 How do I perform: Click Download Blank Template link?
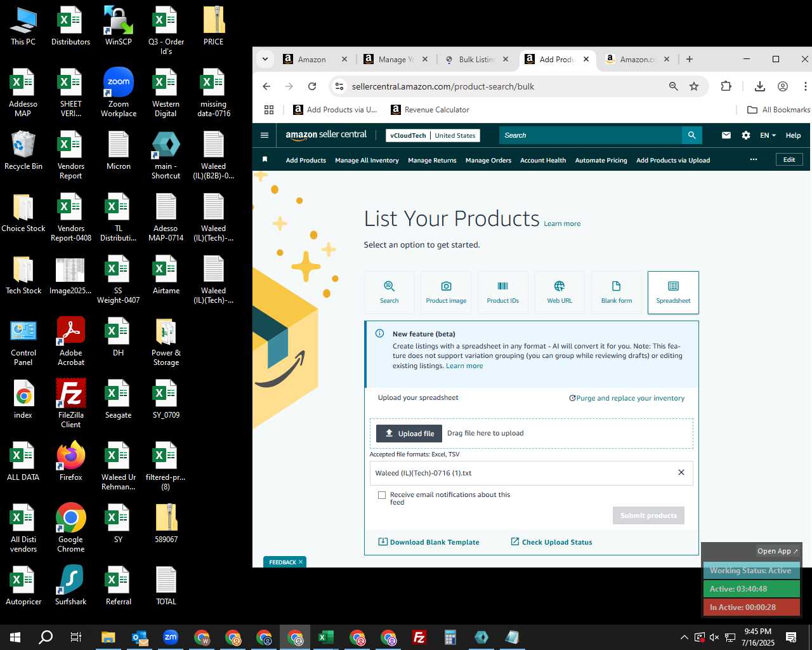[429, 542]
